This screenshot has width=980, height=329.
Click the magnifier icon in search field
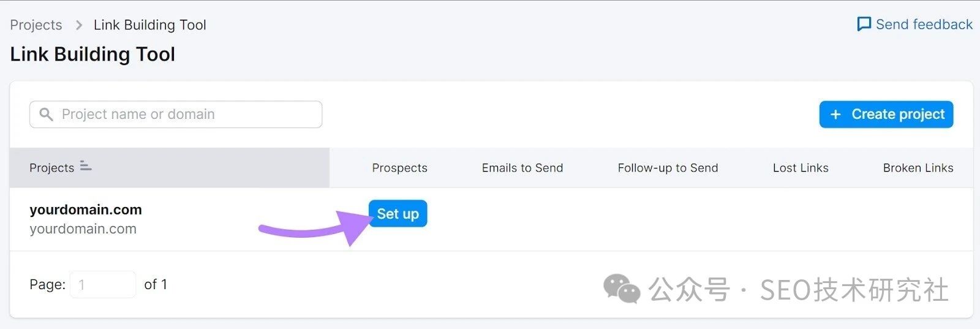pos(46,115)
